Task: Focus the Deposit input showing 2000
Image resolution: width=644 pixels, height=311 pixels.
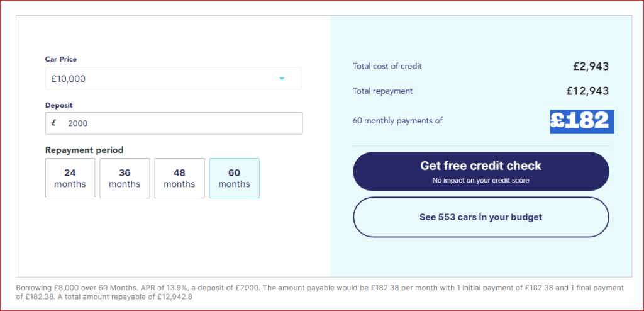Action: click(174, 123)
